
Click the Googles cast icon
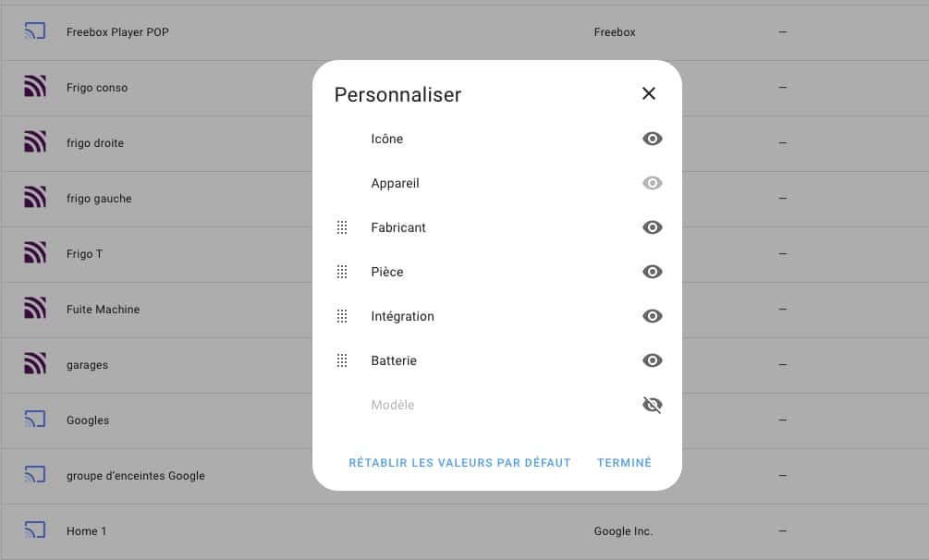[35, 420]
